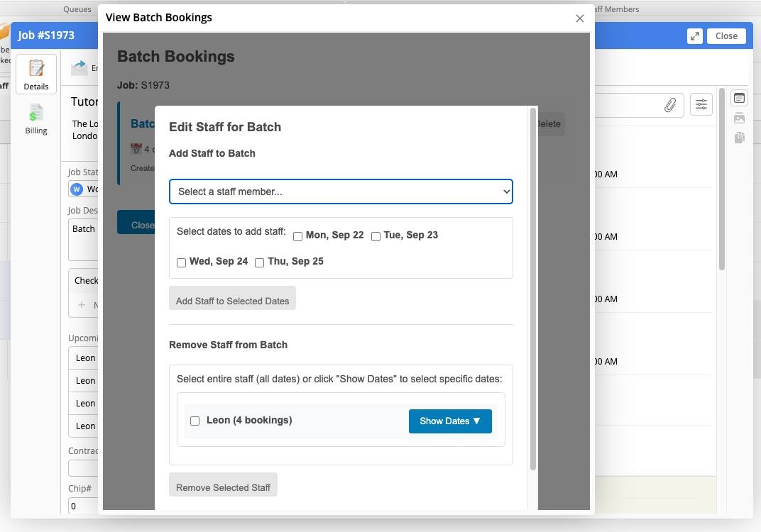Switch to the Billing tab
The width and height of the screenshot is (761, 532).
coord(36,118)
